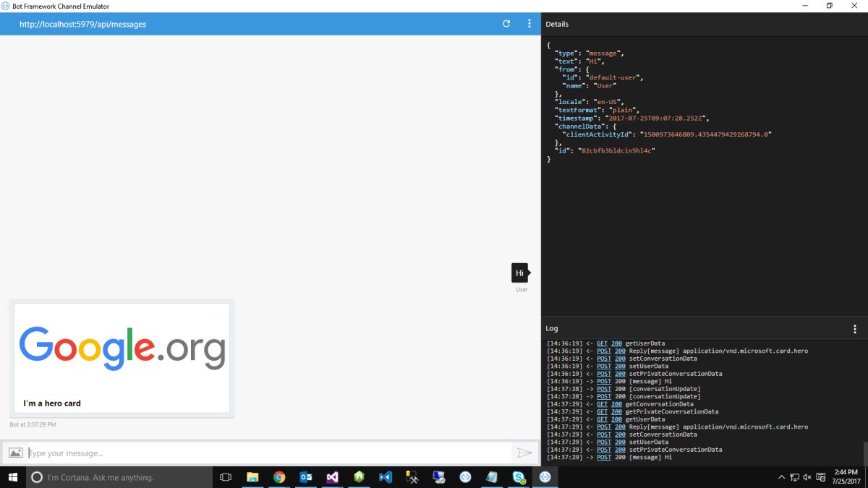
Task: Open POST link for 14:36:19 setConversationData
Action: pyautogui.click(x=604, y=359)
